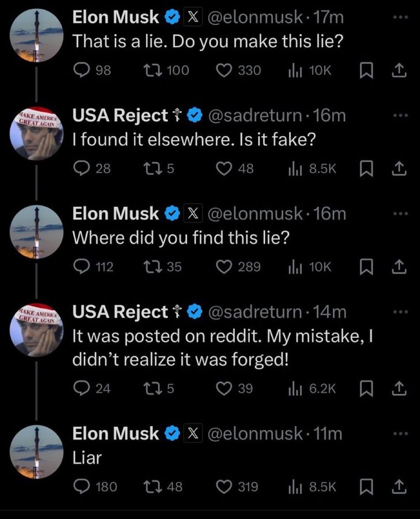This screenshot has height=519, width=420.
Task: Like the "Where did you find this lie?" tweet
Action: (225, 267)
